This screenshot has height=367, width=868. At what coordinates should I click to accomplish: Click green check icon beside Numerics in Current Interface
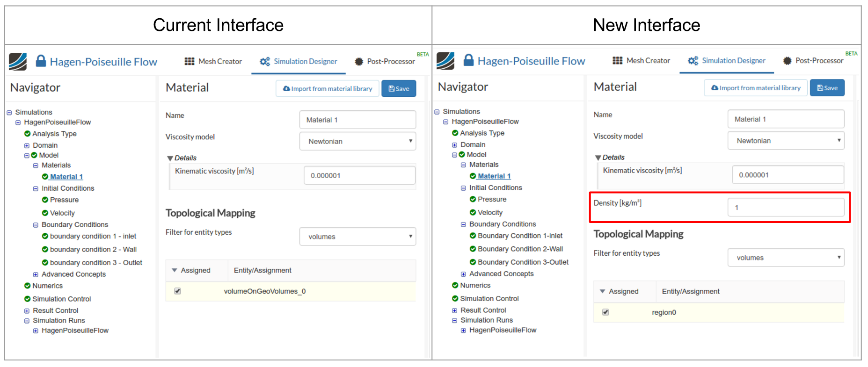coord(28,286)
